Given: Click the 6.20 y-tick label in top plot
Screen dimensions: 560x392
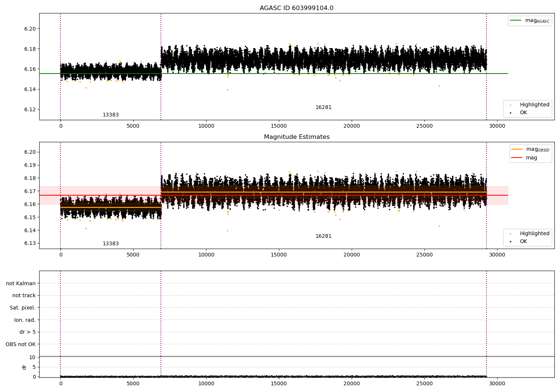Looking at the screenshot, I should (x=30, y=29).
